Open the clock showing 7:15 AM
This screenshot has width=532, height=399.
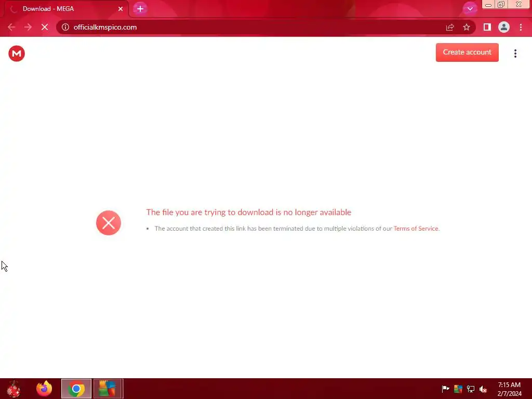[x=509, y=389]
